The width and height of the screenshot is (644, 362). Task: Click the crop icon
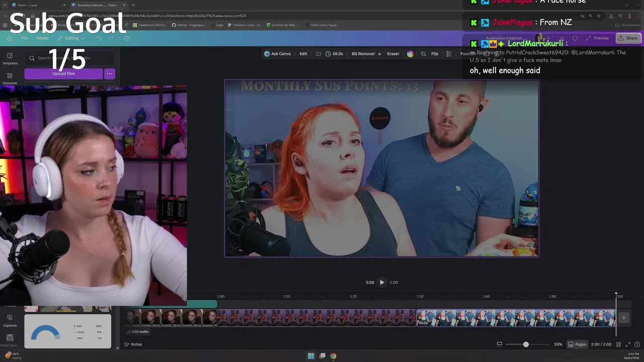[x=423, y=54]
